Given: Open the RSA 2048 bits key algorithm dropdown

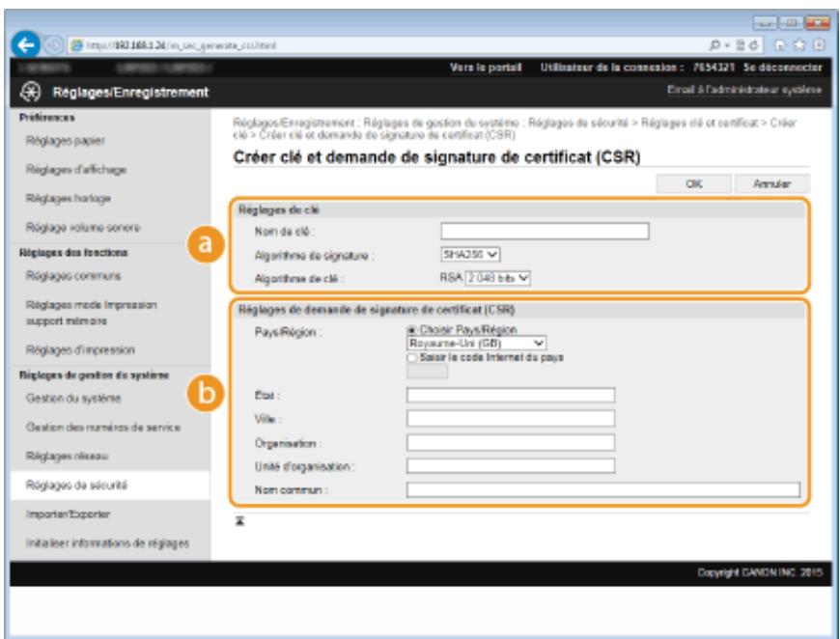Looking at the screenshot, I should [x=497, y=278].
